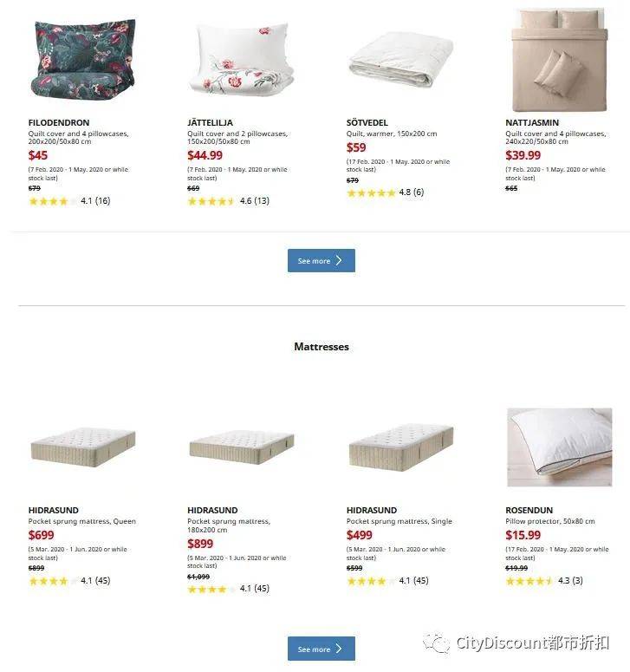Click the FILODENDRON 4.1 star rating
Viewport: 630px width, 672px height.
[69, 201]
